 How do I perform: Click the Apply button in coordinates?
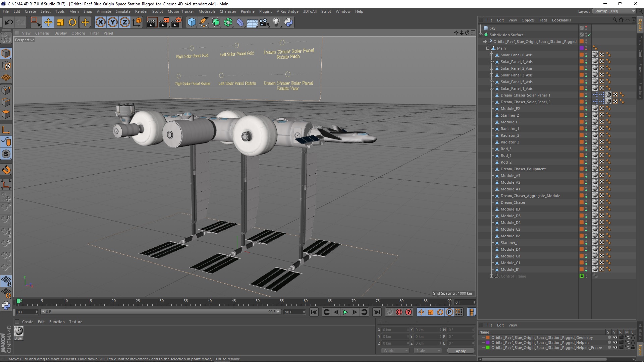(461, 351)
